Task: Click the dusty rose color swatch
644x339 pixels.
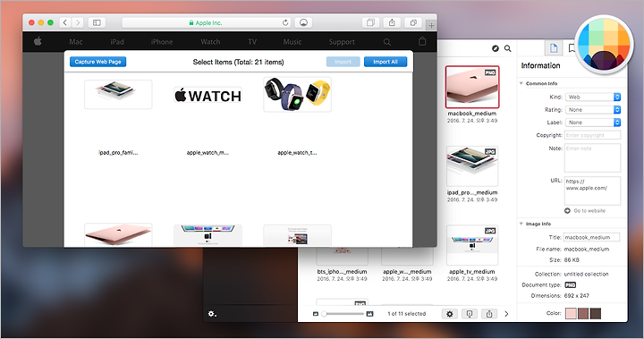Action: 583,314
